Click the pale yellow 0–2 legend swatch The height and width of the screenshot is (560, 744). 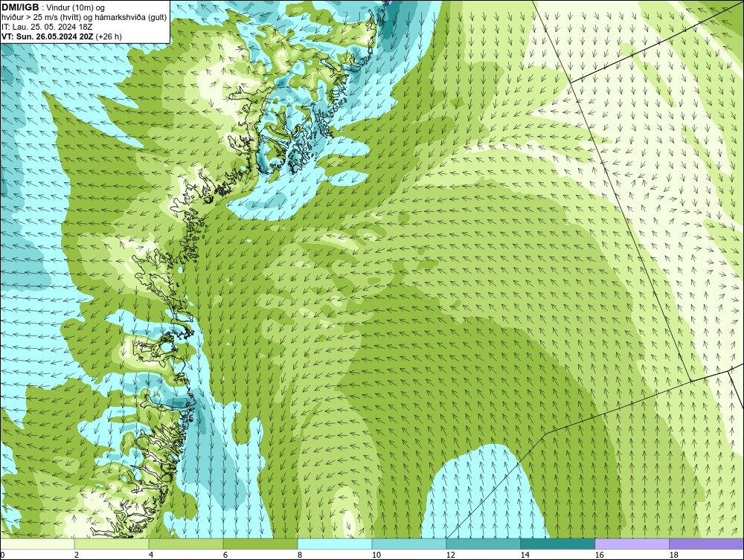point(37,544)
